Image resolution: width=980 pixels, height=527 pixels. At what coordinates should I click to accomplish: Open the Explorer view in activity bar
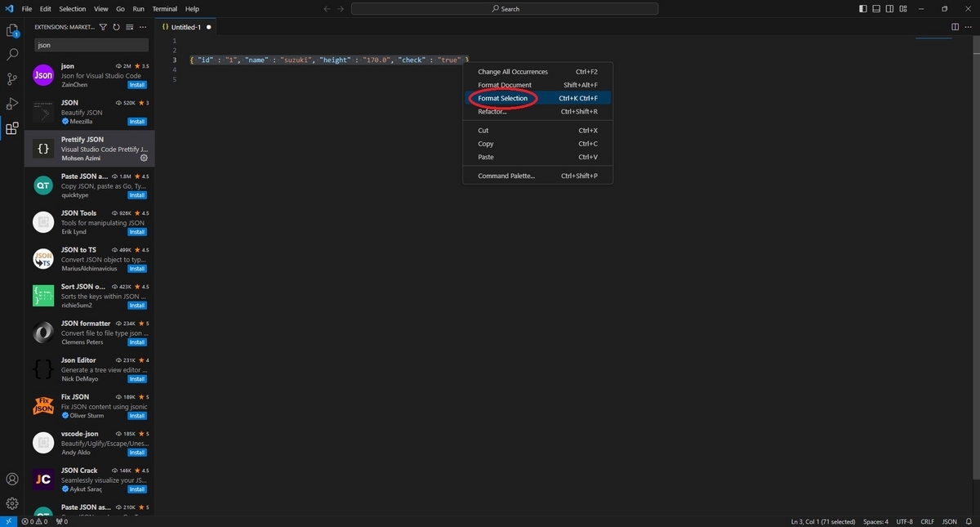click(x=12, y=31)
